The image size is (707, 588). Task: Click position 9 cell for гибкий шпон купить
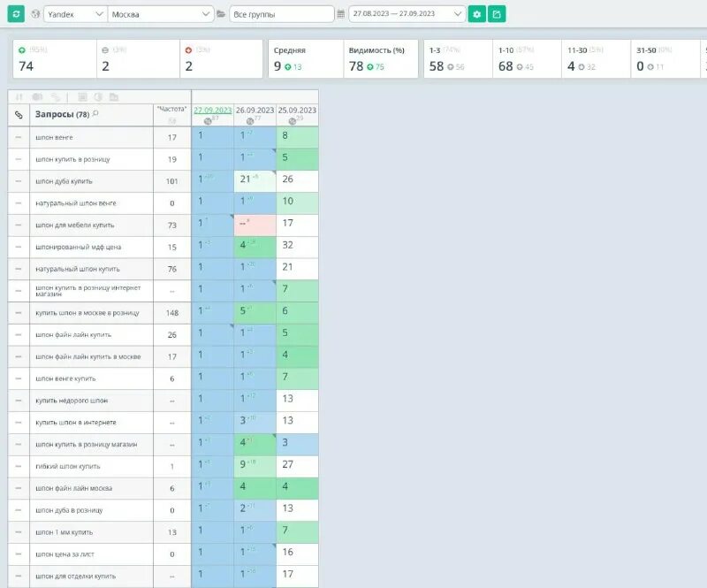coord(255,466)
